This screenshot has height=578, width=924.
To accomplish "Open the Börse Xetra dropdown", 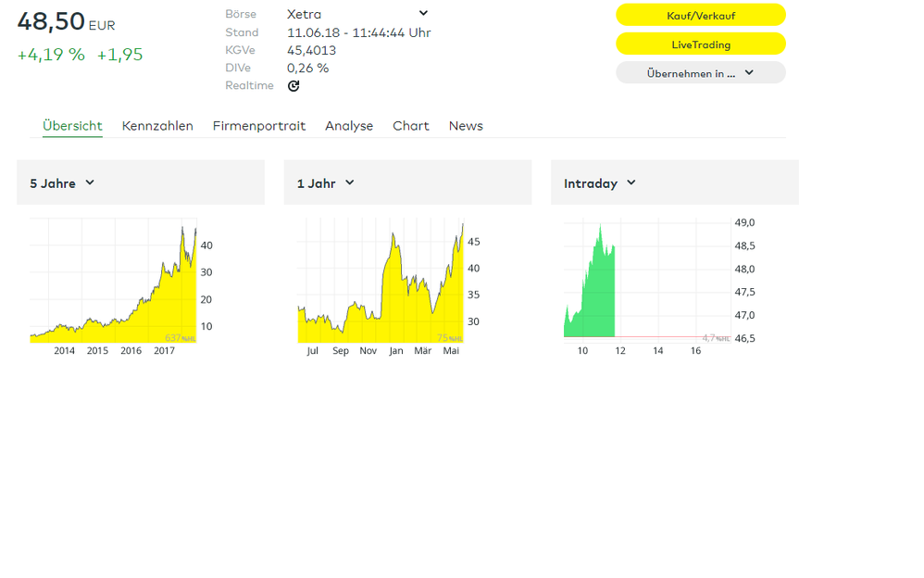I will tap(423, 13).
